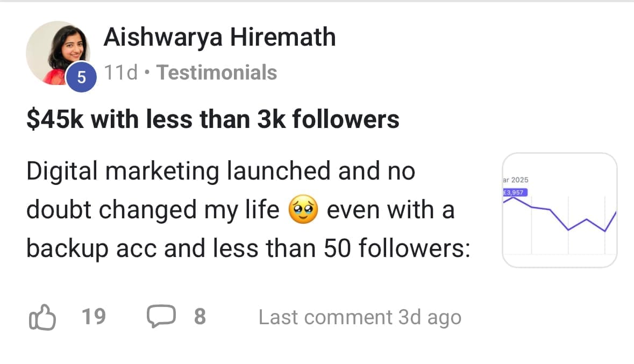
Task: Click 'even with a' text after the emoji
Action: pos(390,210)
